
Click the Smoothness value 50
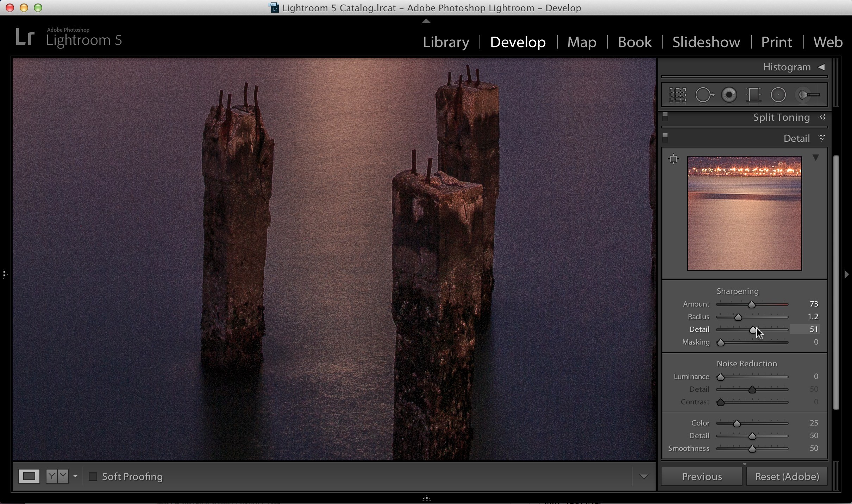pyautogui.click(x=814, y=448)
